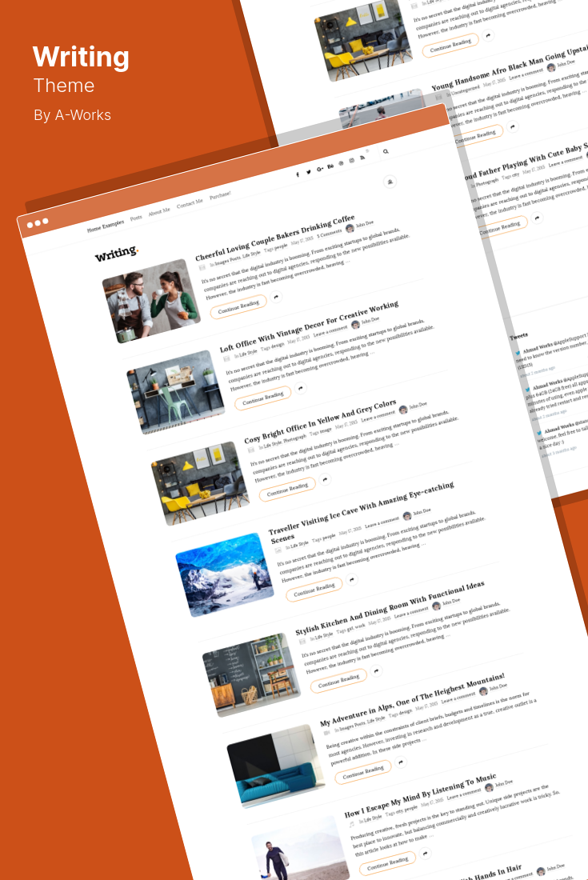Click the Tweets heading in back window sidebar
The width and height of the screenshot is (588, 880).
(x=518, y=336)
